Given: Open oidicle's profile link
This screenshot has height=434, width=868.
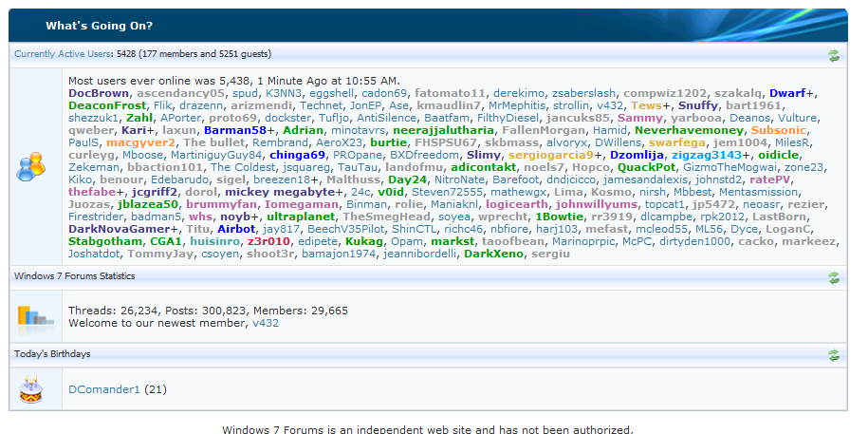Looking at the screenshot, I should tap(778, 155).
